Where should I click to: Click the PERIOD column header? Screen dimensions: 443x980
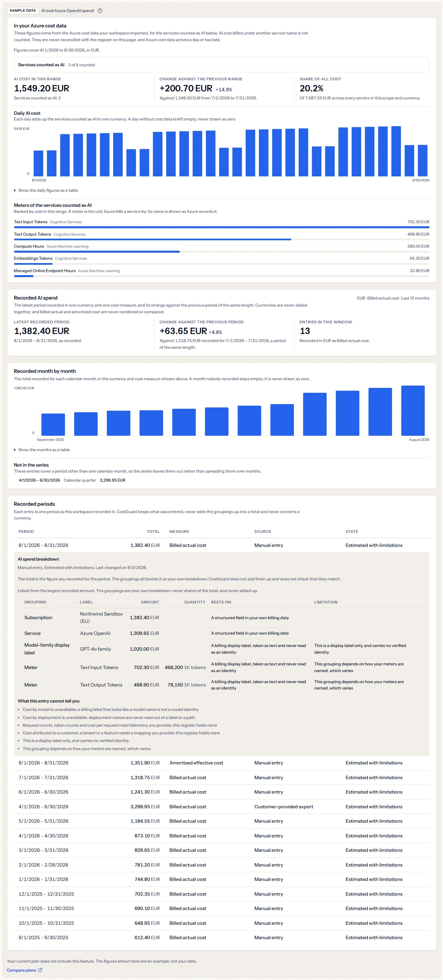[x=26, y=532]
